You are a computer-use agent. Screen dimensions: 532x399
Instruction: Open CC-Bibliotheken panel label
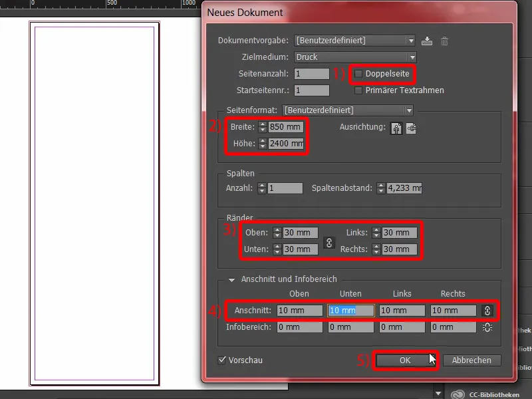494,395
